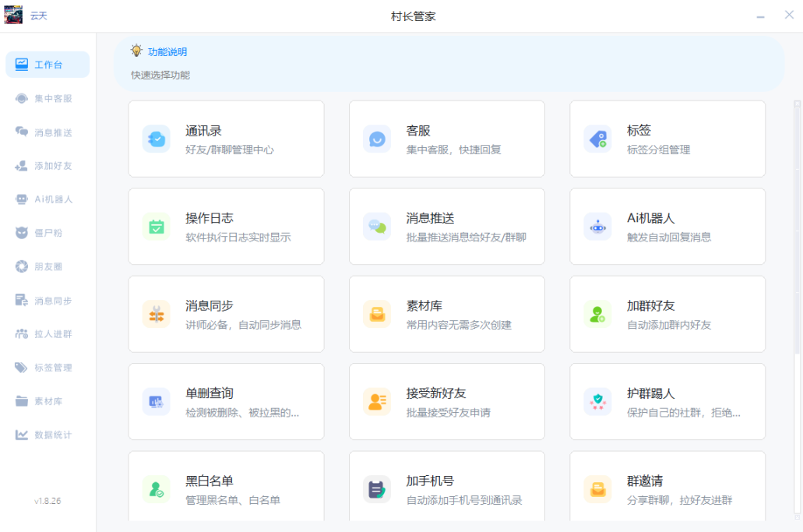Open 数据统计 in the sidebar
This screenshot has width=803, height=532.
pyautogui.click(x=48, y=435)
